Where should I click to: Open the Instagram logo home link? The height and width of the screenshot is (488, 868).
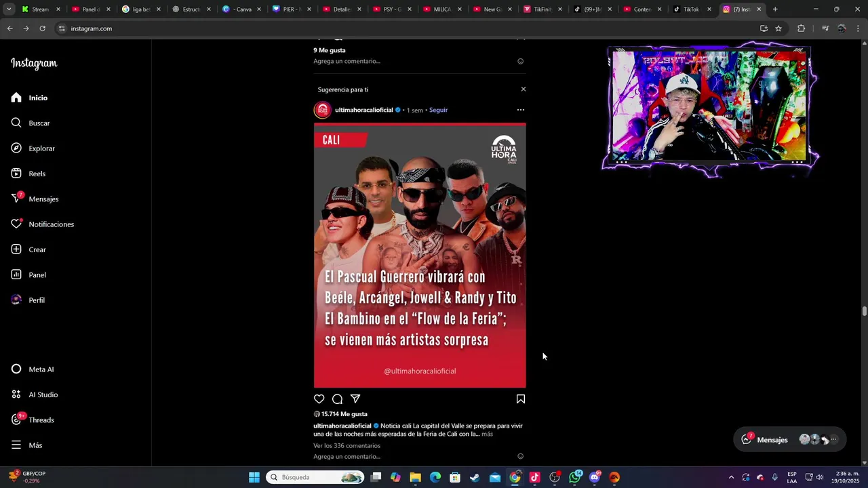tap(34, 64)
